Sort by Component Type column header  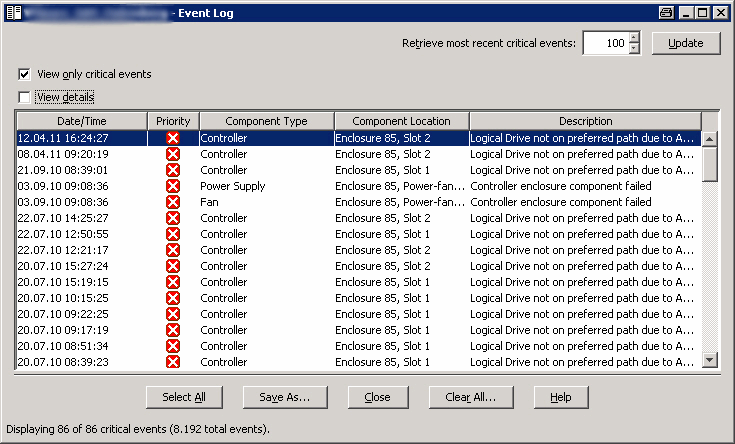(266, 121)
